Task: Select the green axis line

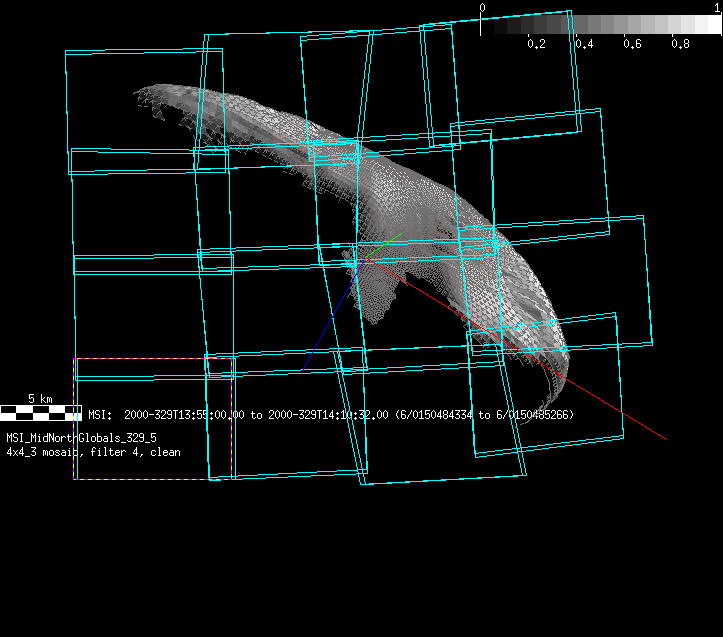Action: point(388,243)
